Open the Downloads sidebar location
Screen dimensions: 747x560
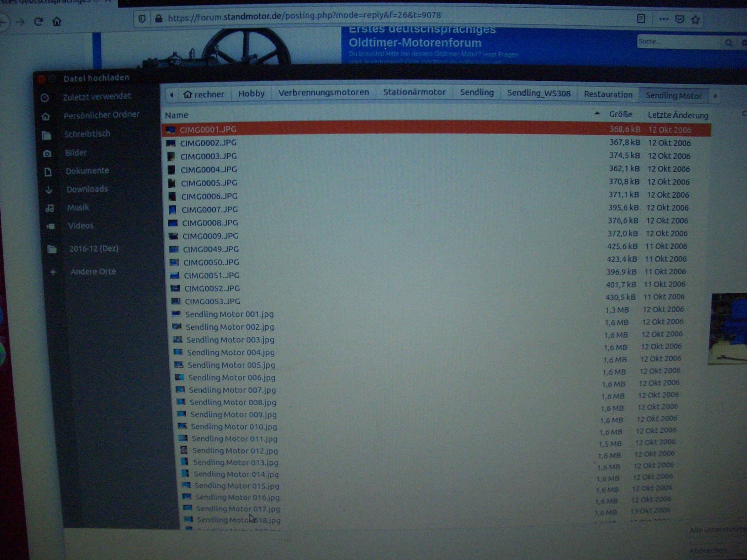[87, 189]
